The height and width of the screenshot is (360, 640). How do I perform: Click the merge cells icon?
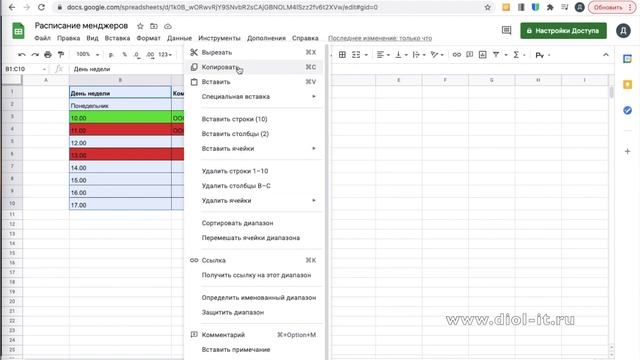pos(356,55)
